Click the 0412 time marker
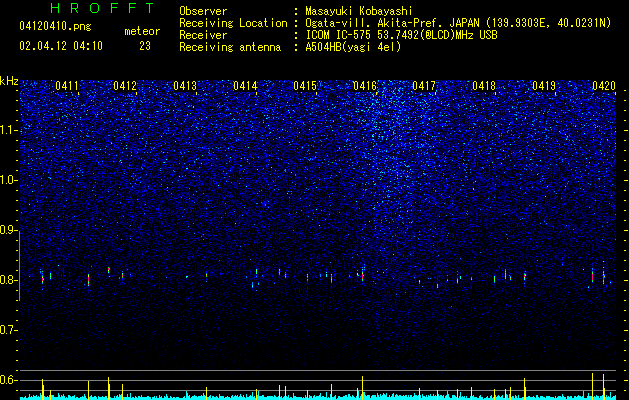 tap(125, 86)
